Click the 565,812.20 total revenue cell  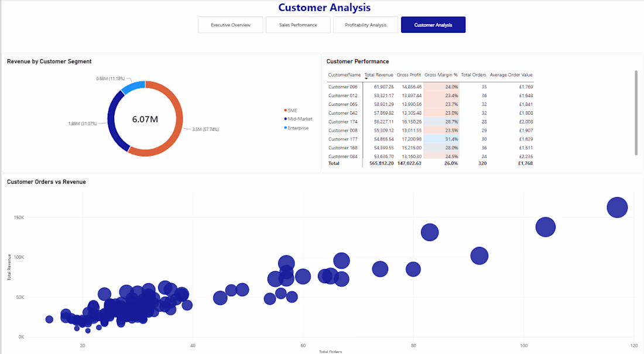click(x=381, y=163)
